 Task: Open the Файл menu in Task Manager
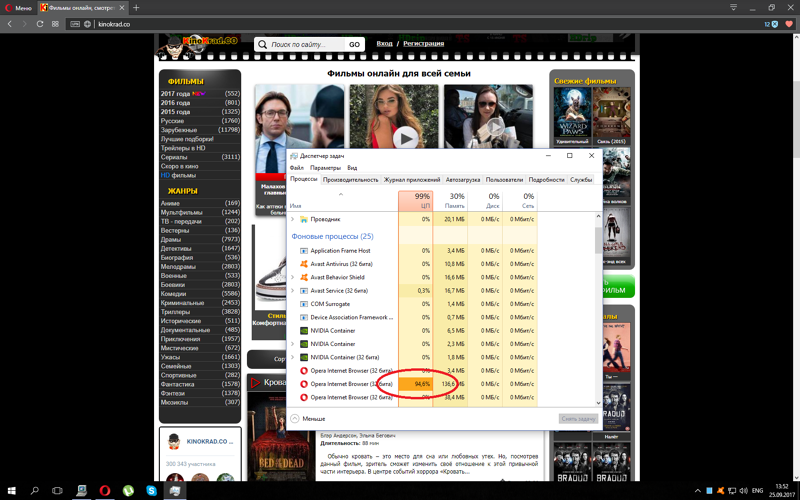[296, 167]
